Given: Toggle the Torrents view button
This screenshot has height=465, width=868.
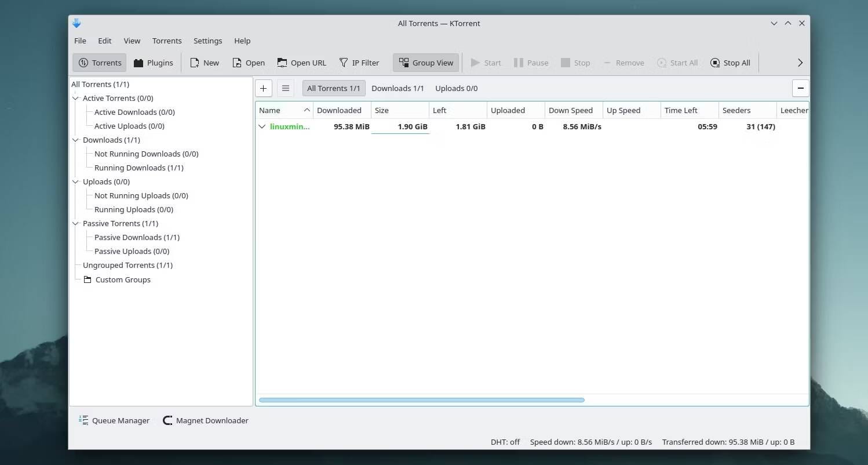Looking at the screenshot, I should tap(99, 62).
